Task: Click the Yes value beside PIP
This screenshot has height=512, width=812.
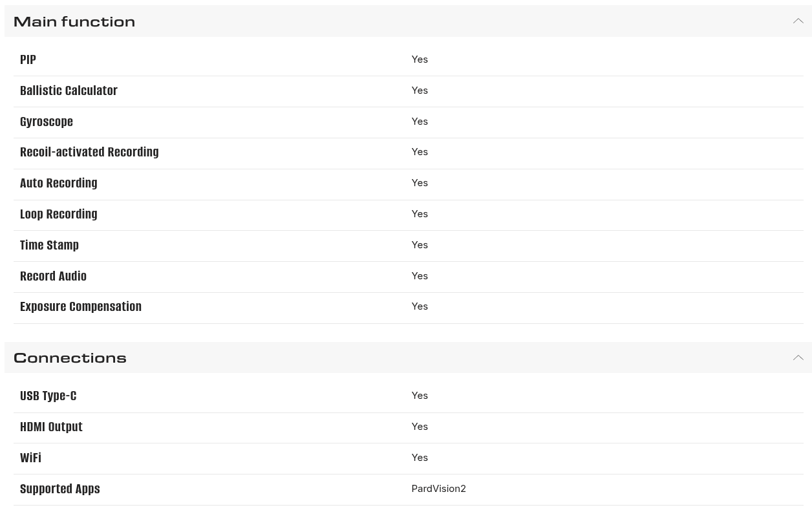Action: [420, 59]
